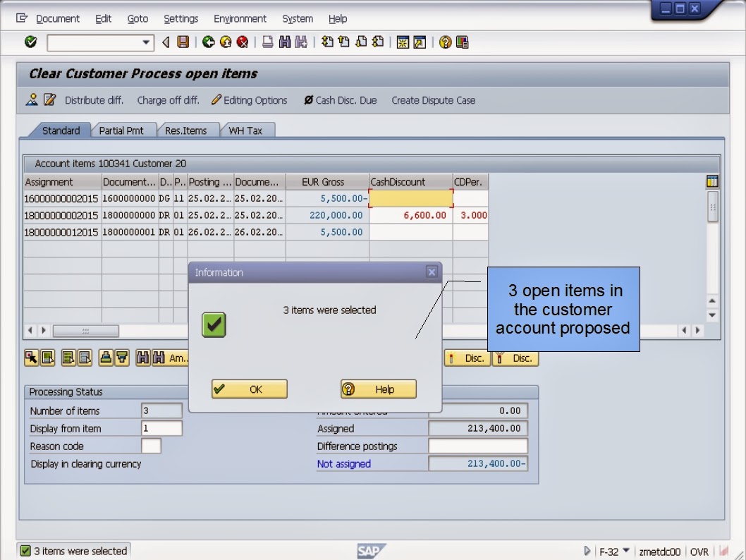
Task: Click the table vertical scroll down arrow
Action: tap(712, 315)
